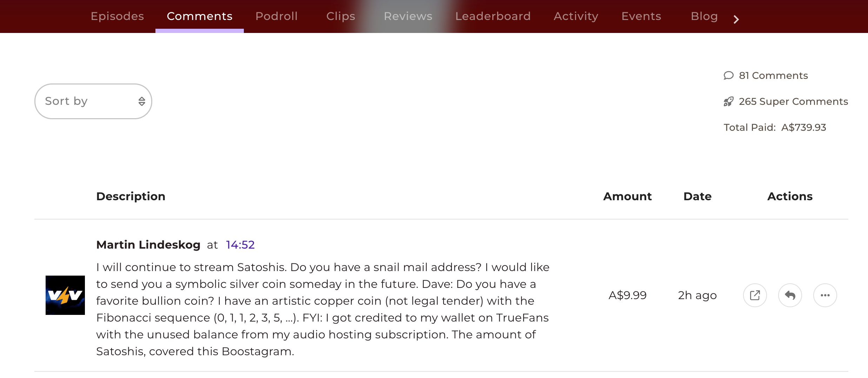Open more options ellipsis menu
Viewport: 868px width, 378px height.
click(x=825, y=295)
